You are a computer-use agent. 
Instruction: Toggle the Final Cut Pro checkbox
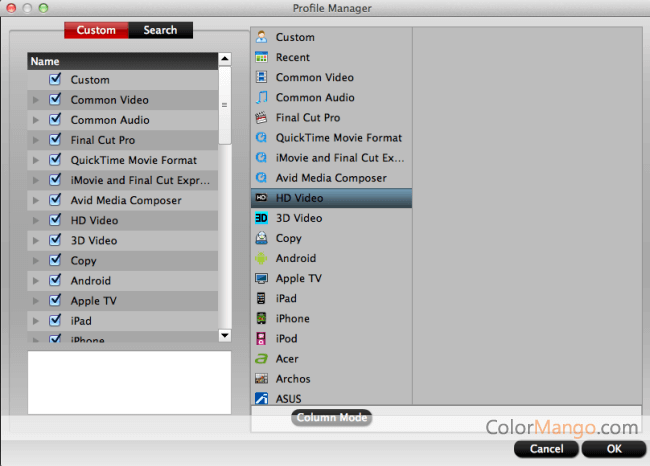click(55, 140)
